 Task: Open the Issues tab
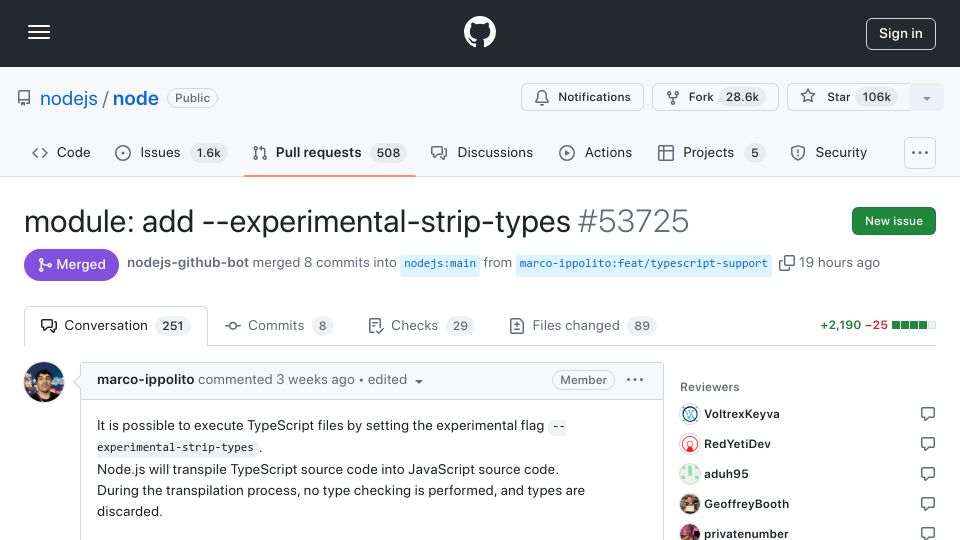click(171, 152)
